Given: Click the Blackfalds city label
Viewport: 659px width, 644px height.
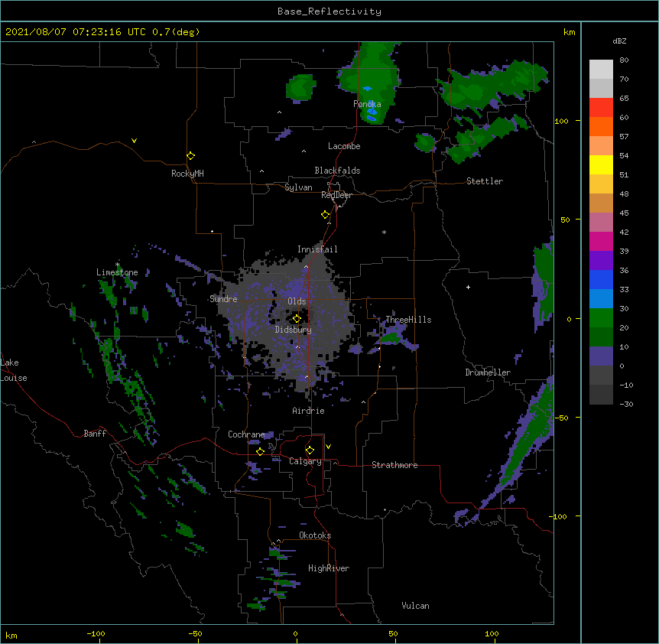Looking at the screenshot, I should click(x=337, y=171).
